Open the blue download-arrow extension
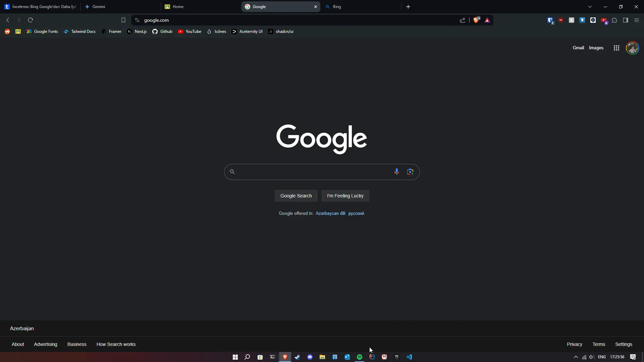The width and height of the screenshot is (644, 362). [582, 20]
